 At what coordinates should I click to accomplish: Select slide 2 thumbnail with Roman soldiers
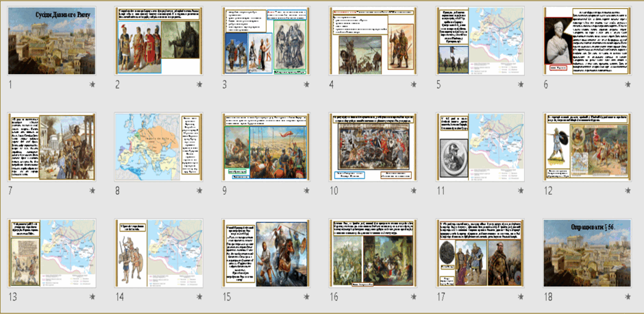point(159,40)
